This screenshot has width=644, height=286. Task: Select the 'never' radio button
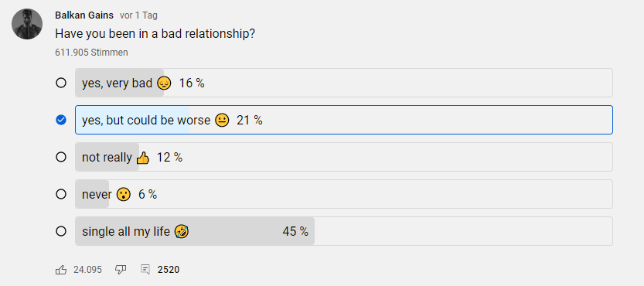[x=61, y=194]
